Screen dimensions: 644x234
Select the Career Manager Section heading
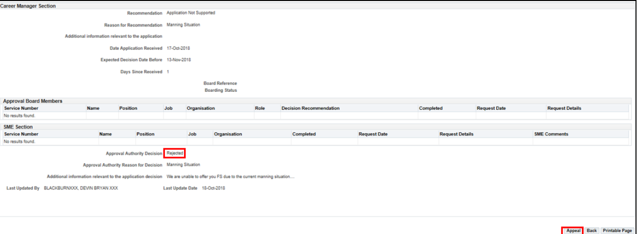tap(28, 6)
